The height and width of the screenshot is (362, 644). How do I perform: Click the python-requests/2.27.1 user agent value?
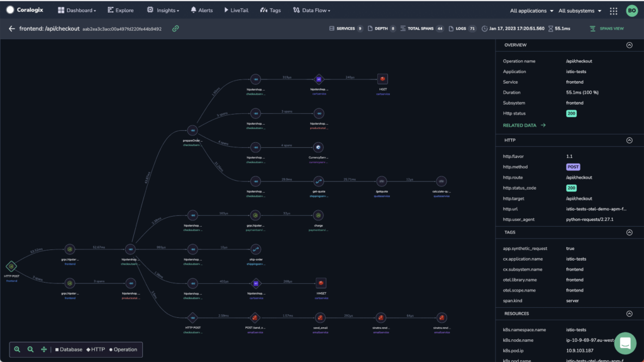[590, 220]
